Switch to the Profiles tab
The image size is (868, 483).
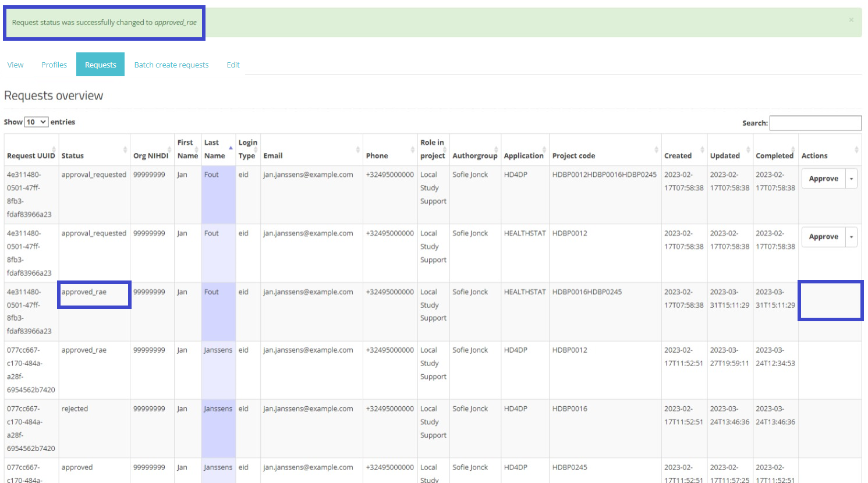click(54, 65)
